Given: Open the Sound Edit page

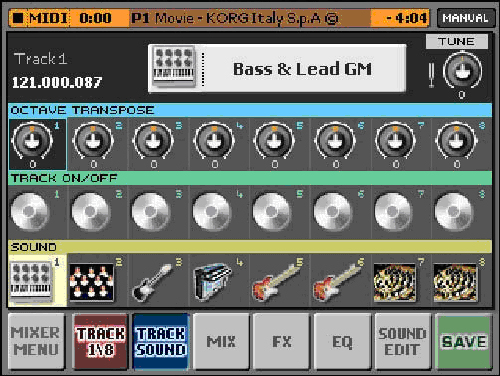Looking at the screenshot, I should pyautogui.click(x=403, y=341).
